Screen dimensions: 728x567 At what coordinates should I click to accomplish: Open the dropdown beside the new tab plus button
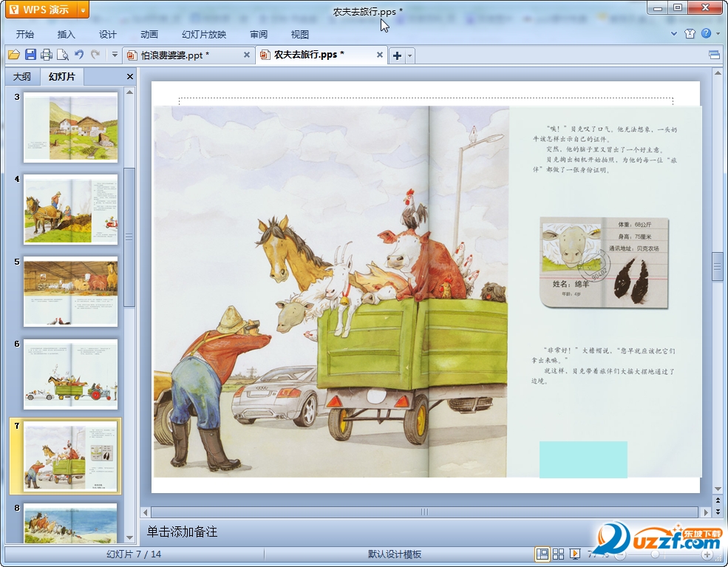pyautogui.click(x=409, y=55)
